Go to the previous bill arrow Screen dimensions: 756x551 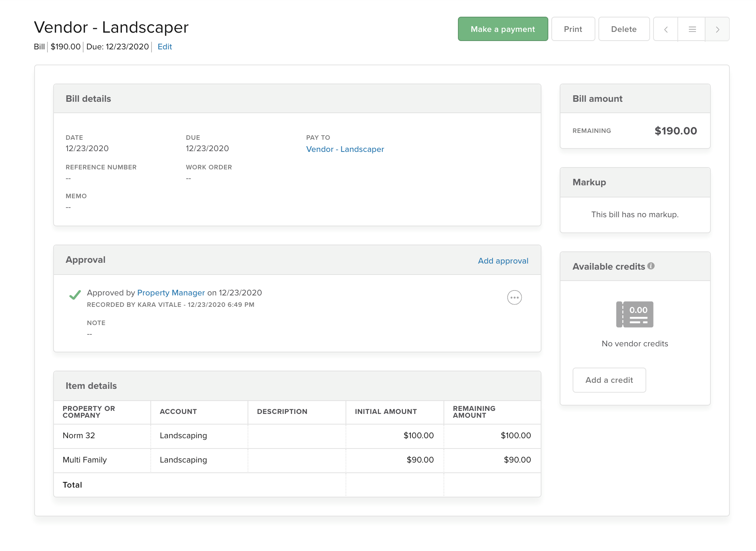[666, 29]
